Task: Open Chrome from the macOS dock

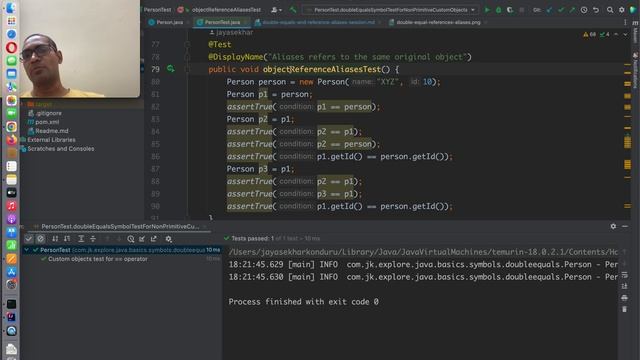Action: pyautogui.click(x=11, y=127)
